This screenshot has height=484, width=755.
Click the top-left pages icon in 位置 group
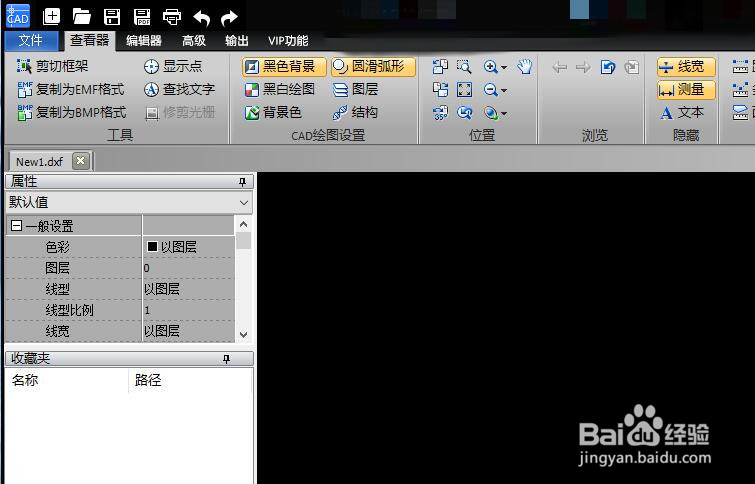[x=440, y=66]
